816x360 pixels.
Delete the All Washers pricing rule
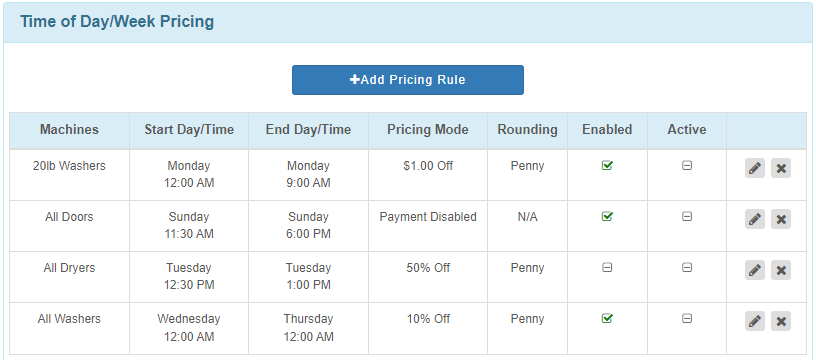pos(781,321)
